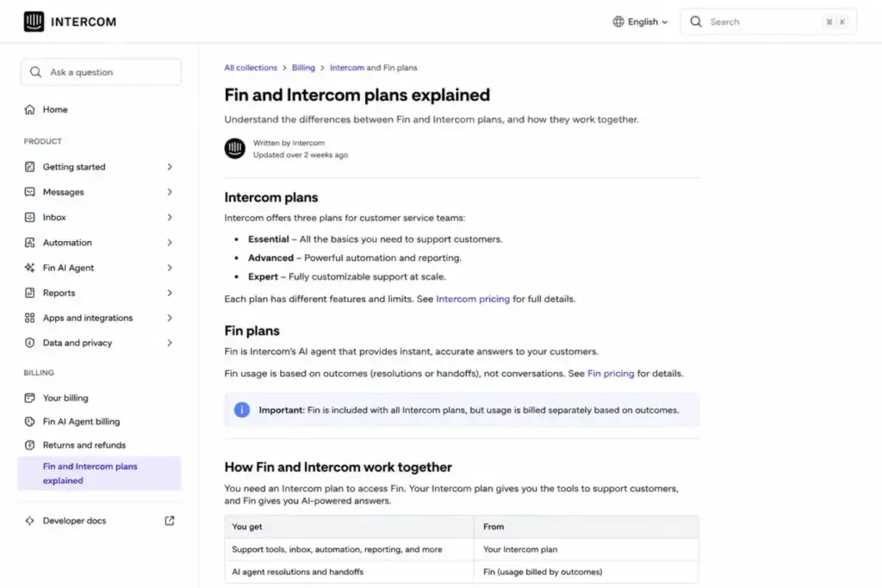Click the Inbox icon

tap(30, 217)
